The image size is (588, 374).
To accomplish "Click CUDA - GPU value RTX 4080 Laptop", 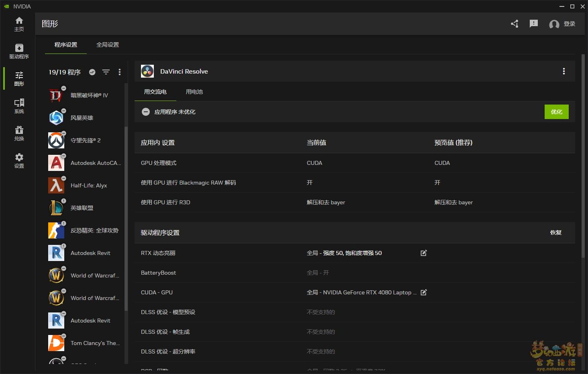I will pos(361,292).
